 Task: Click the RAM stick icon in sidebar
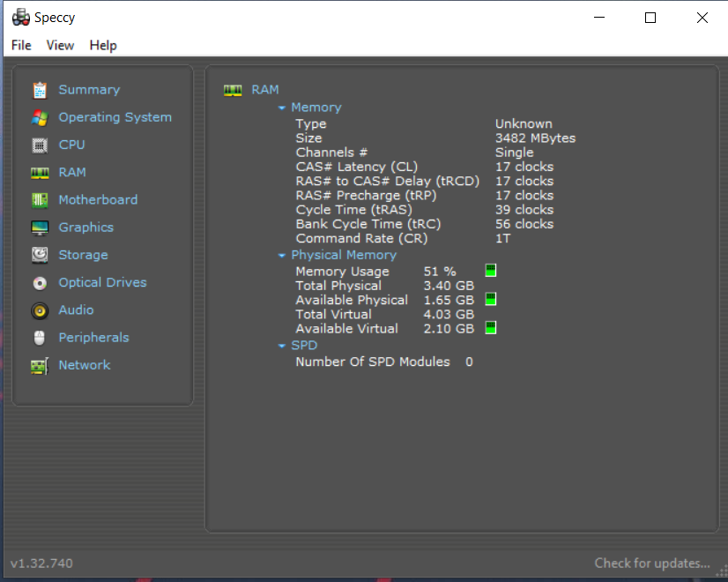pyautogui.click(x=40, y=173)
